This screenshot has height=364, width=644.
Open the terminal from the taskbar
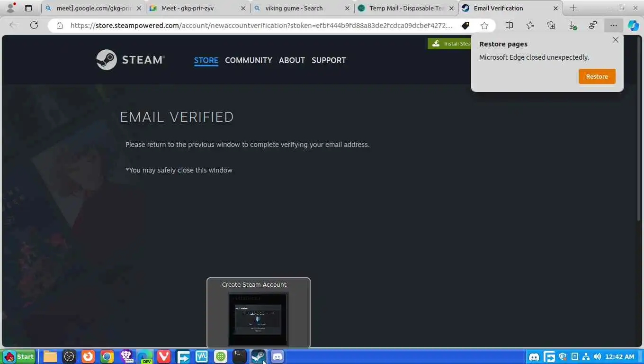[x=240, y=356]
